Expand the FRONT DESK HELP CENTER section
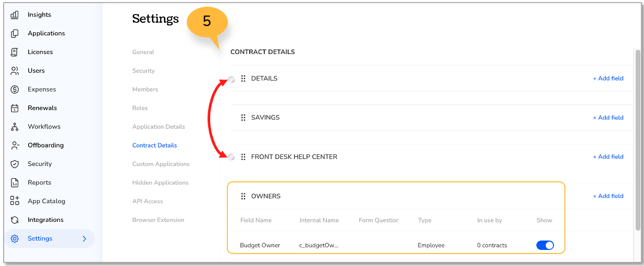The height and width of the screenshot is (266, 644). click(x=294, y=157)
